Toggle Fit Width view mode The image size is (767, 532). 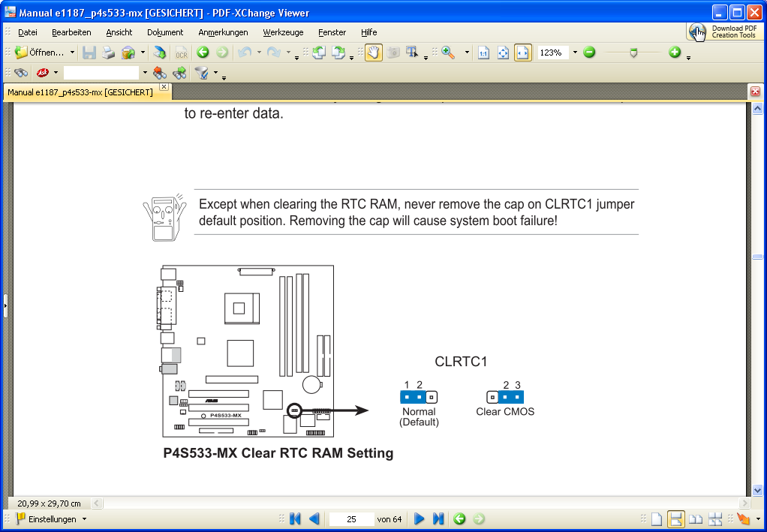point(523,53)
